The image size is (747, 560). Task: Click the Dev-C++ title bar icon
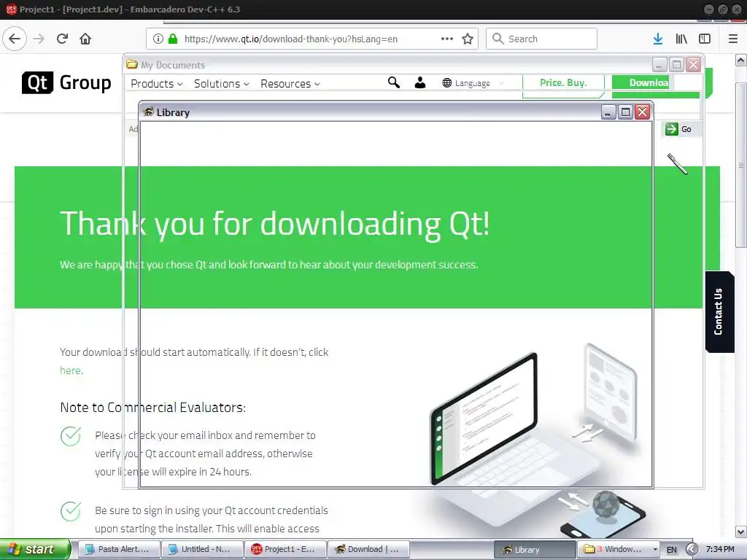click(x=11, y=9)
